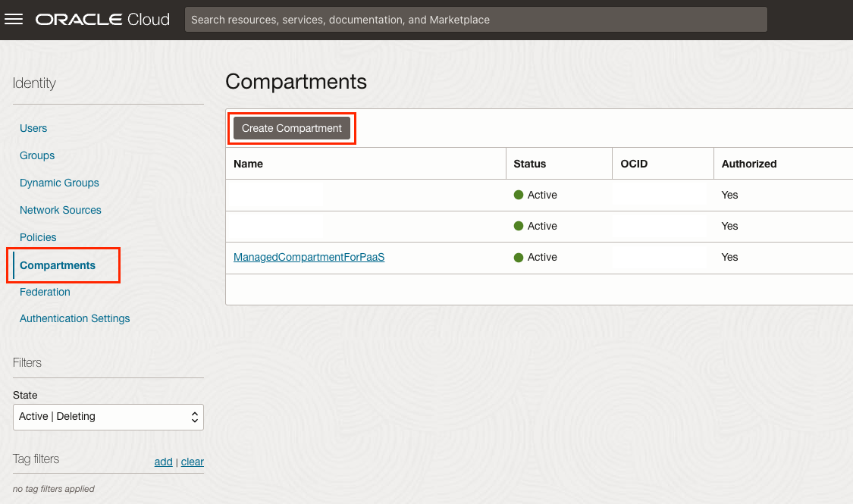This screenshot has height=504, width=853.
Task: Open Dynamic Groups section
Action: pos(59,183)
